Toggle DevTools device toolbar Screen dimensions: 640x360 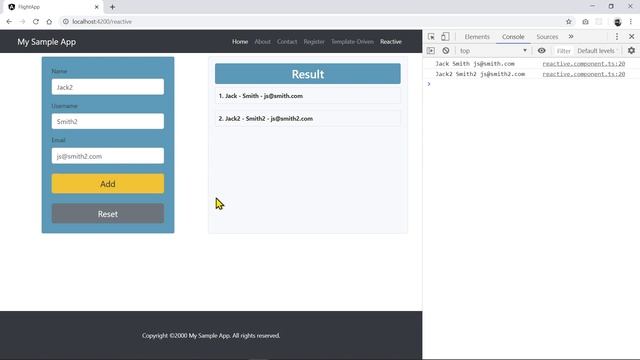(445, 37)
